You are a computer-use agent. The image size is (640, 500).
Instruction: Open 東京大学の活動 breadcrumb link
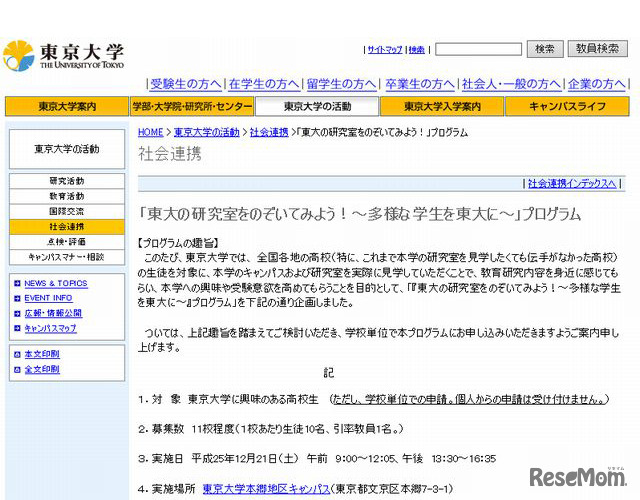(207, 132)
